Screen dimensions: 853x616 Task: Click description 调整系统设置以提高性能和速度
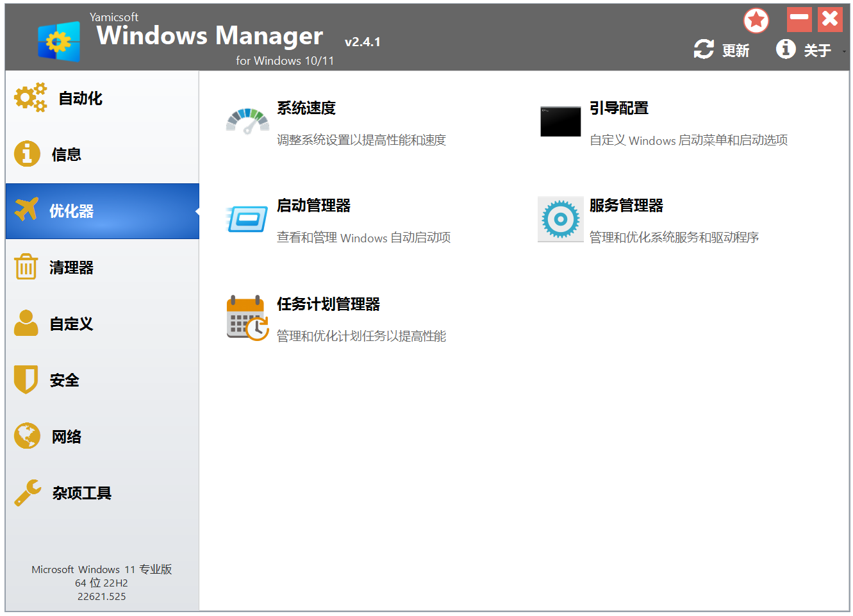point(361,140)
